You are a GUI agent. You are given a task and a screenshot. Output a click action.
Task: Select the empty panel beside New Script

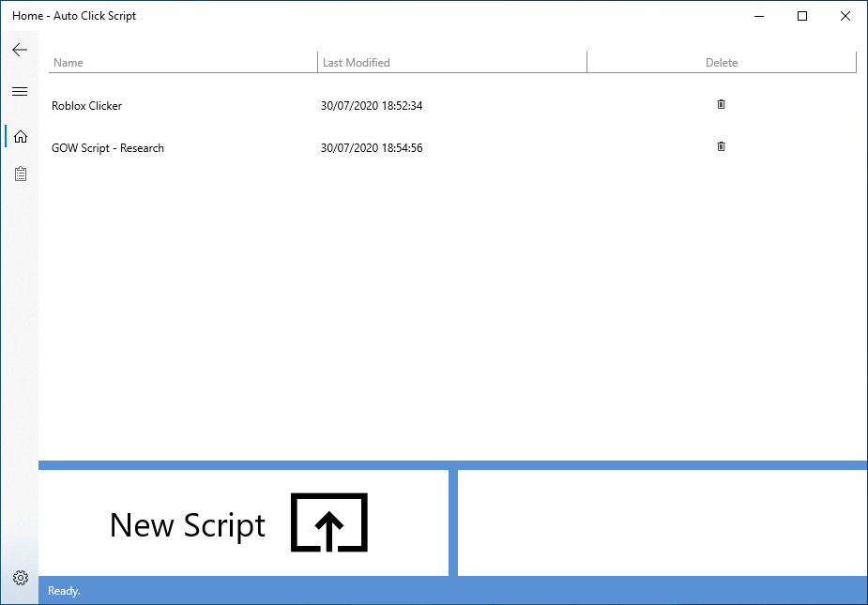[x=662, y=522]
